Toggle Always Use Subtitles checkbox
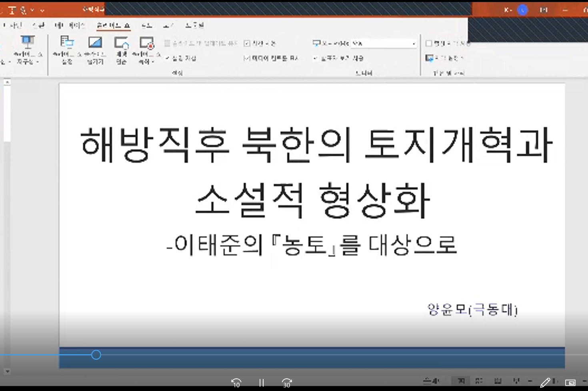Viewport: 588px width, 391px height. [429, 43]
